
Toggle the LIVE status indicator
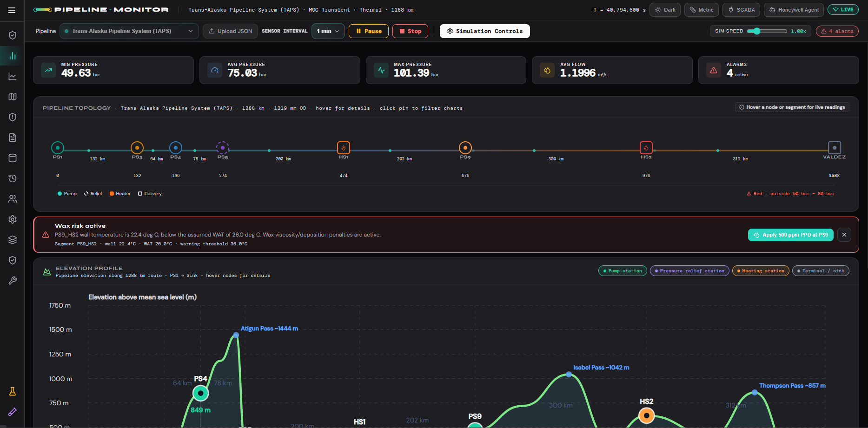[843, 10]
